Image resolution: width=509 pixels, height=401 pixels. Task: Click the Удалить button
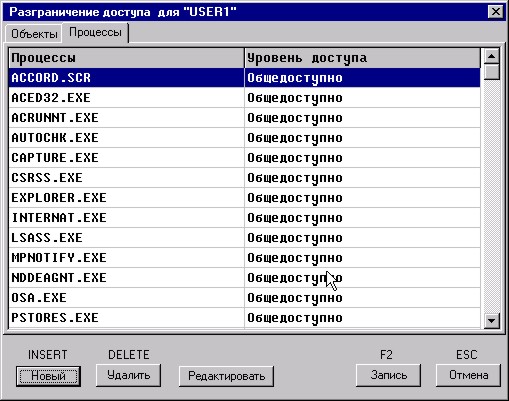(128, 375)
